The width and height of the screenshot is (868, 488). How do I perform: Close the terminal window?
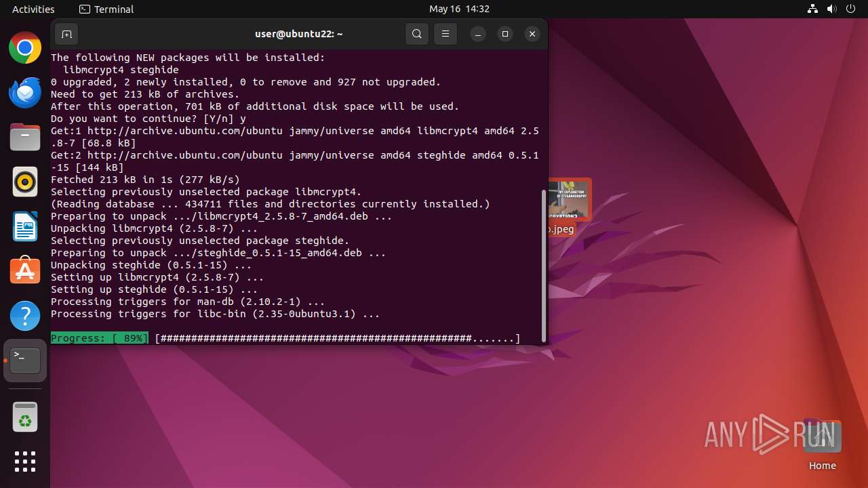[x=532, y=34]
